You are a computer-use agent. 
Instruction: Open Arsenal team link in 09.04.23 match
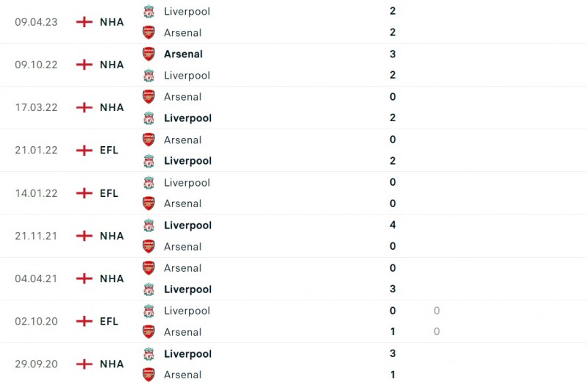[x=182, y=32]
